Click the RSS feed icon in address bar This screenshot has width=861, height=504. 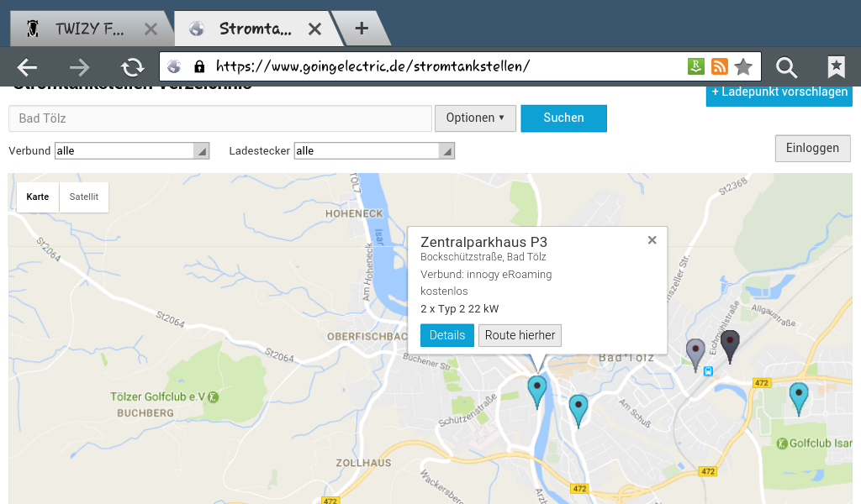[720, 67]
